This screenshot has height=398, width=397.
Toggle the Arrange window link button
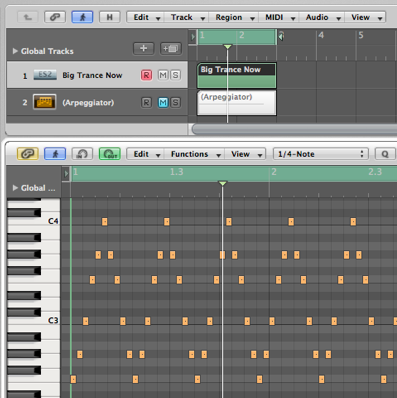coord(55,17)
